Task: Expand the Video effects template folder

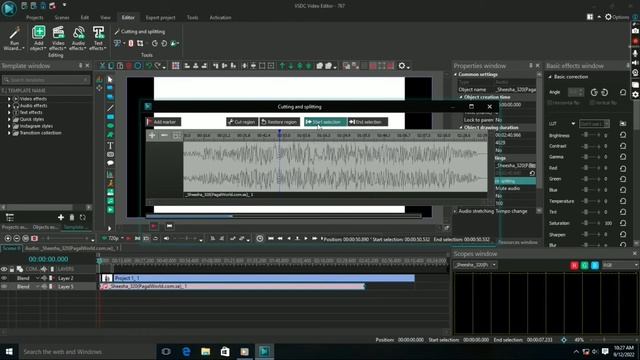Action: (9, 99)
